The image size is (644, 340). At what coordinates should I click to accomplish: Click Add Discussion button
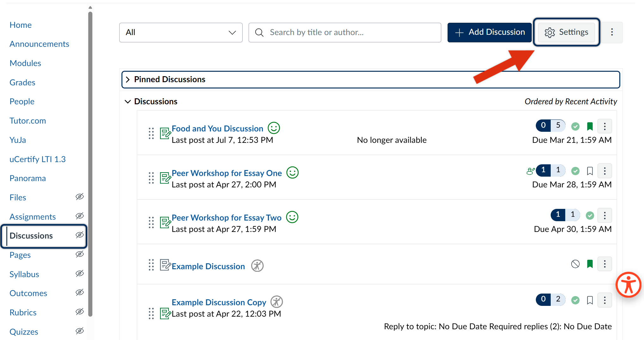(x=489, y=32)
